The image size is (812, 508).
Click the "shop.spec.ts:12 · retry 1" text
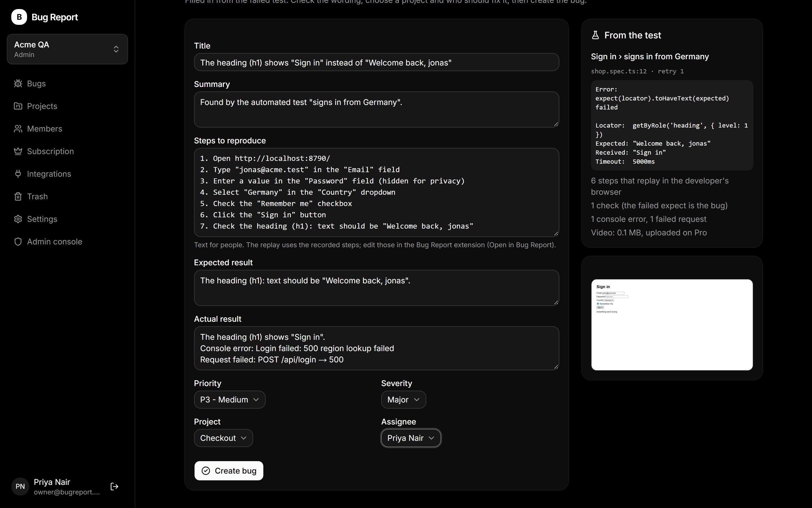(x=637, y=71)
